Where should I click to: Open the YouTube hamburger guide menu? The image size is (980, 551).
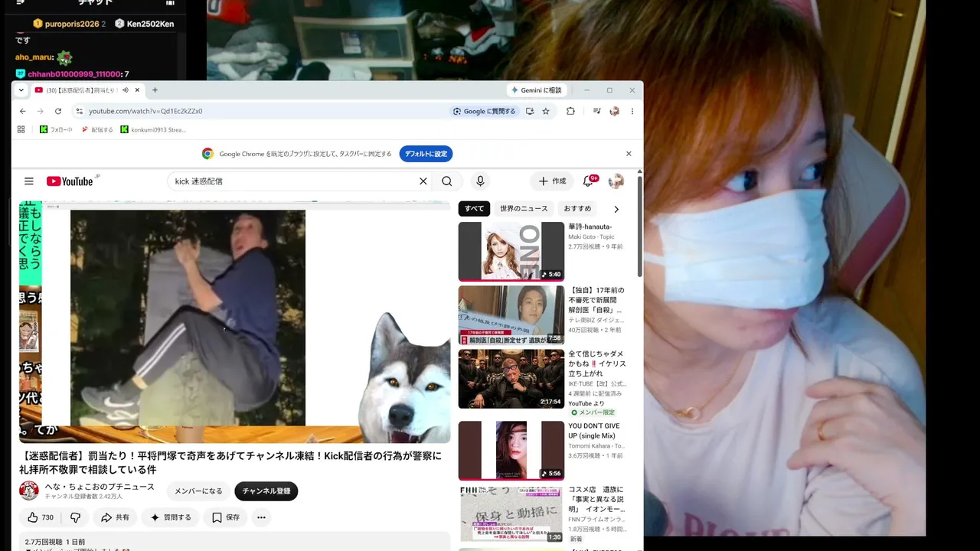point(29,181)
